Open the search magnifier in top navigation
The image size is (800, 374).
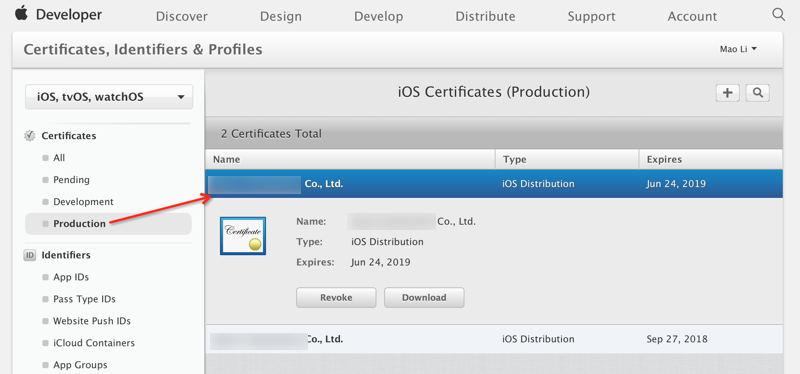pos(778,14)
